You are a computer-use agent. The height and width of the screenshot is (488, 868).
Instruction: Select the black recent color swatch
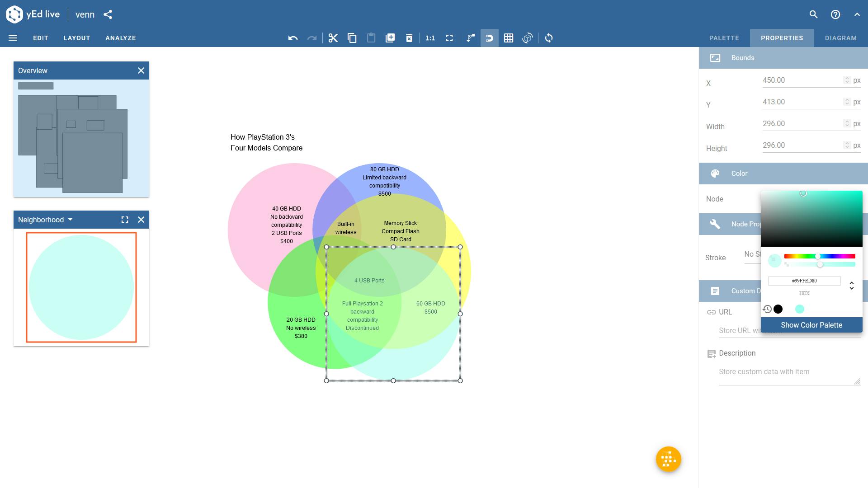tap(778, 309)
